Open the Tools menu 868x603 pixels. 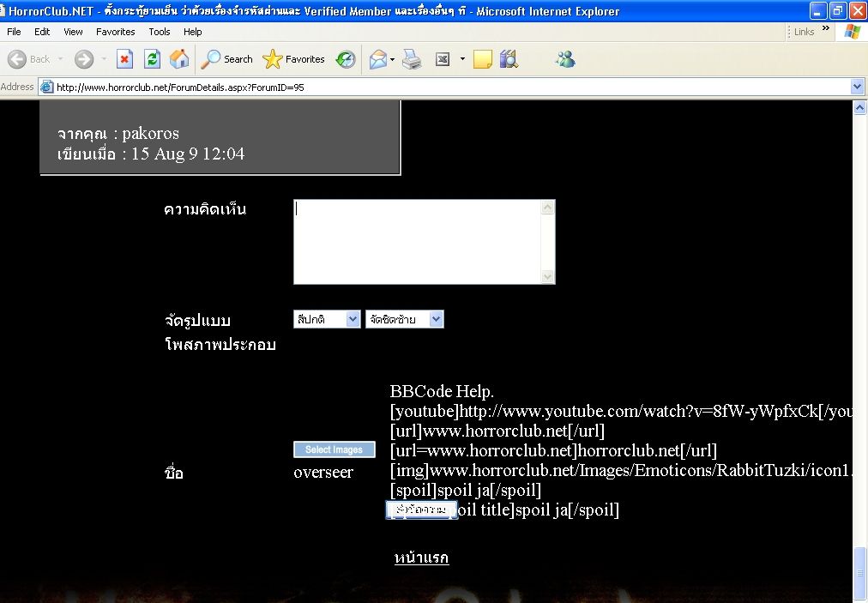tap(160, 32)
